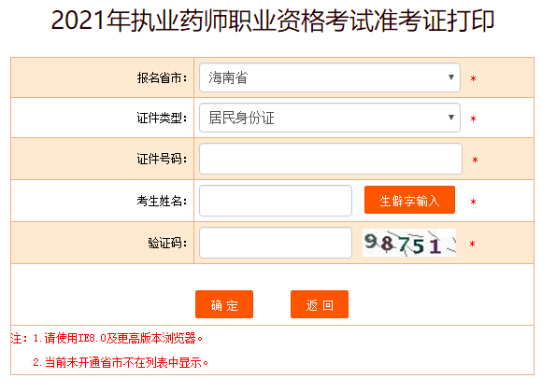This screenshot has height=392, width=556.
Task: Click the 生僻字输入 button
Action: pos(409,200)
